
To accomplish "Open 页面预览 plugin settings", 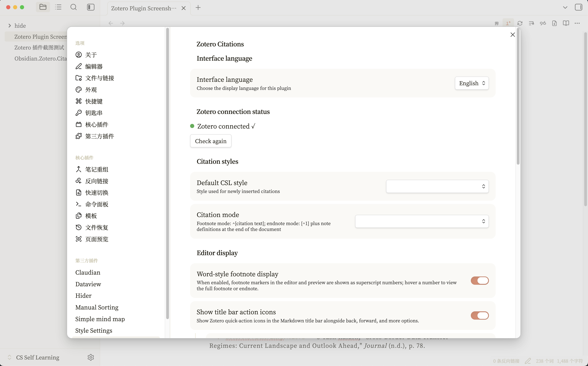I will point(116,239).
